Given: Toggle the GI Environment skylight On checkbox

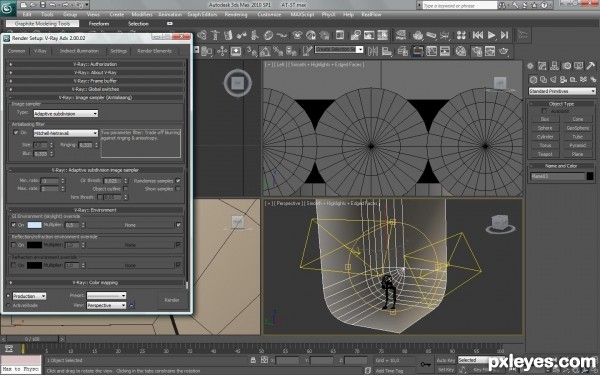Looking at the screenshot, I should (x=14, y=225).
